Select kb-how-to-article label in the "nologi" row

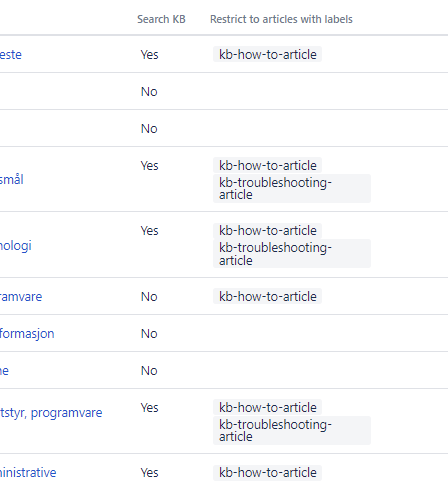click(267, 231)
